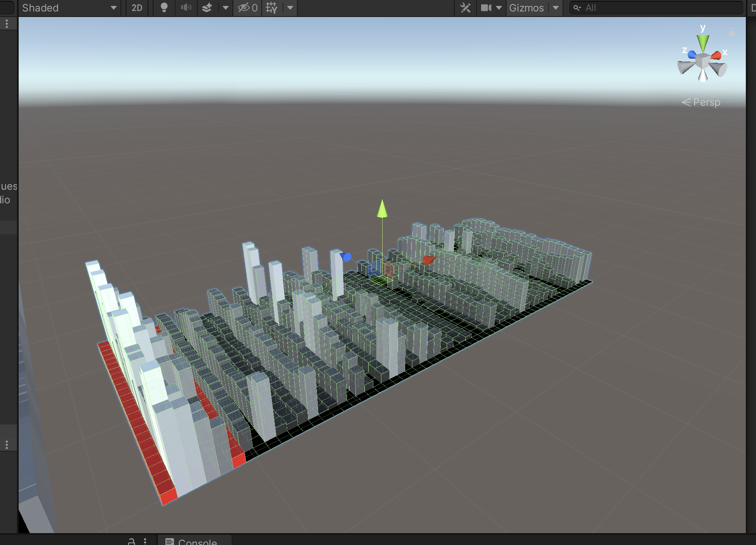The image size is (756, 545).
Task: Click the scene camera settings icon
Action: [x=486, y=8]
